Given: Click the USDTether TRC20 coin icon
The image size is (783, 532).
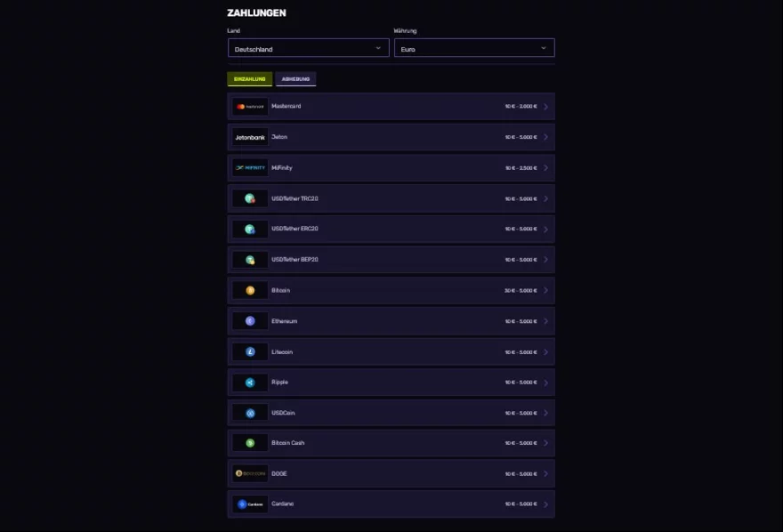Looking at the screenshot, I should [250, 198].
